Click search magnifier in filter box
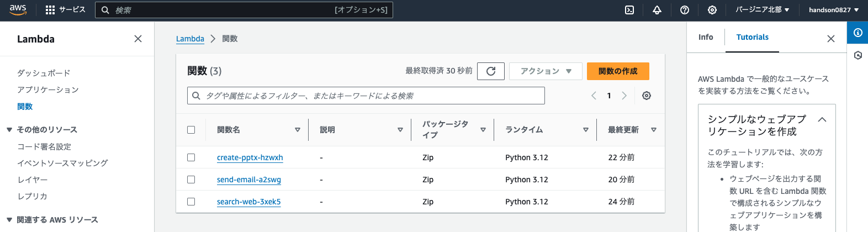868x232 pixels. click(196, 96)
